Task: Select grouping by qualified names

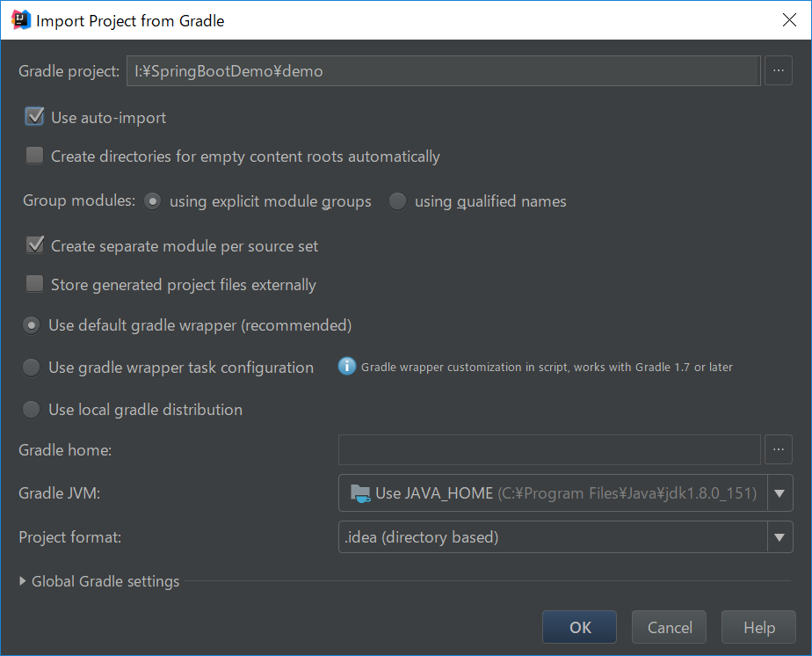Action: pos(397,200)
